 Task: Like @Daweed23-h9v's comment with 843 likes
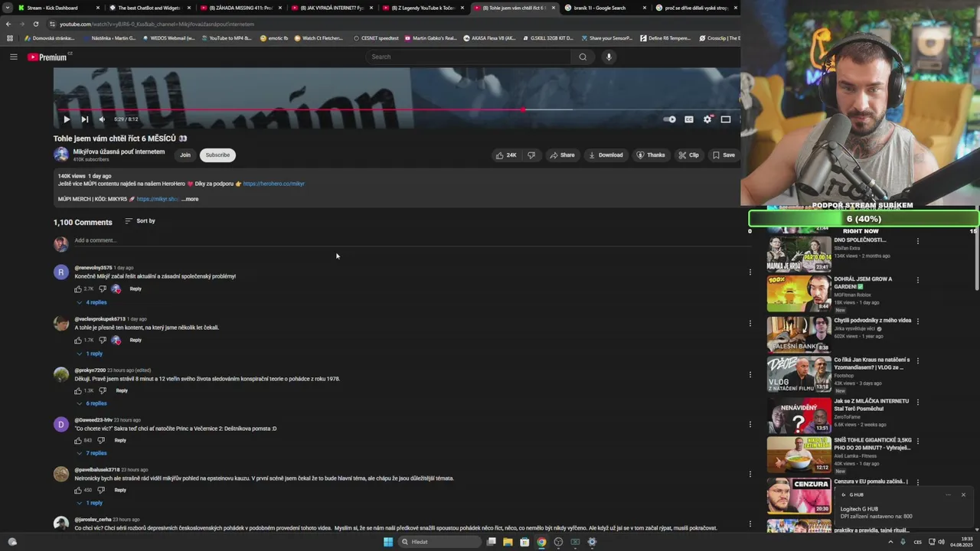(78, 441)
